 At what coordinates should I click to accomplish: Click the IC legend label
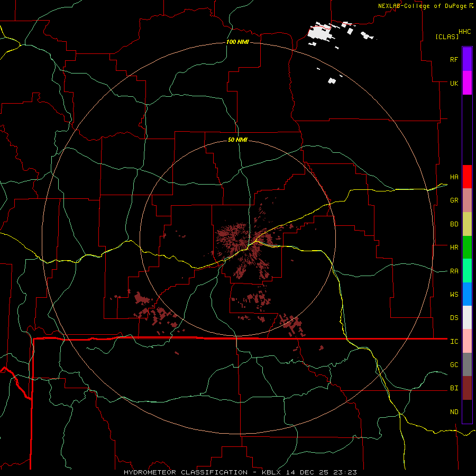(x=454, y=342)
